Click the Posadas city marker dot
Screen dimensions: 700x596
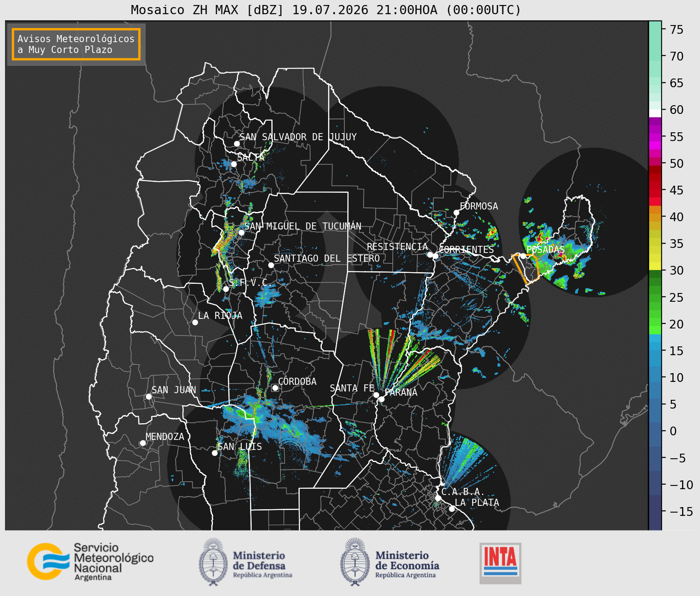523,256
